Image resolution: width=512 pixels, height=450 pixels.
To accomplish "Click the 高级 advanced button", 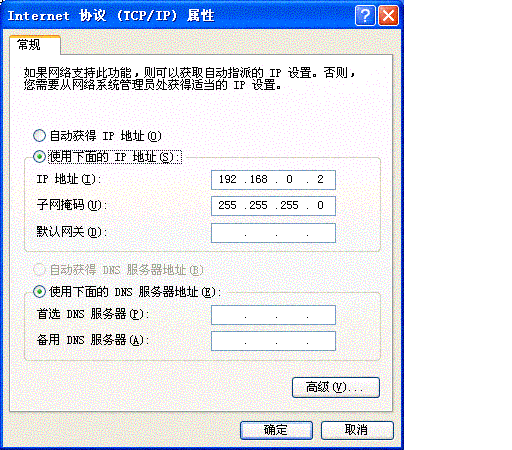I will (x=336, y=387).
